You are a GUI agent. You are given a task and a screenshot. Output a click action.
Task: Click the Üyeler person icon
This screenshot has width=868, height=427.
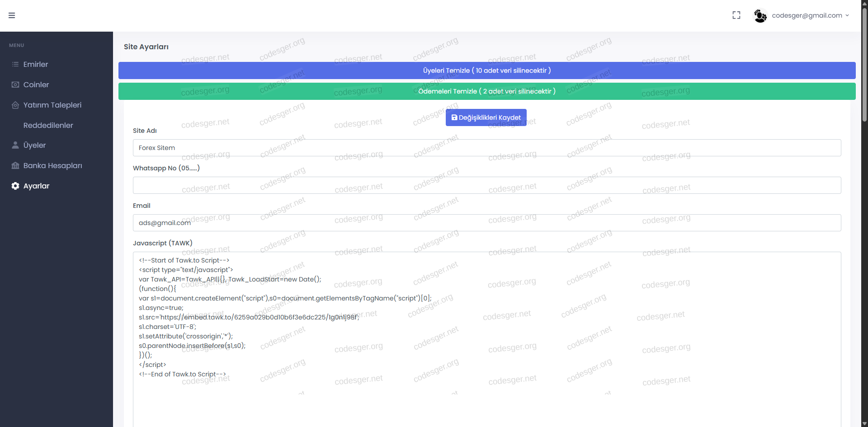[15, 145]
